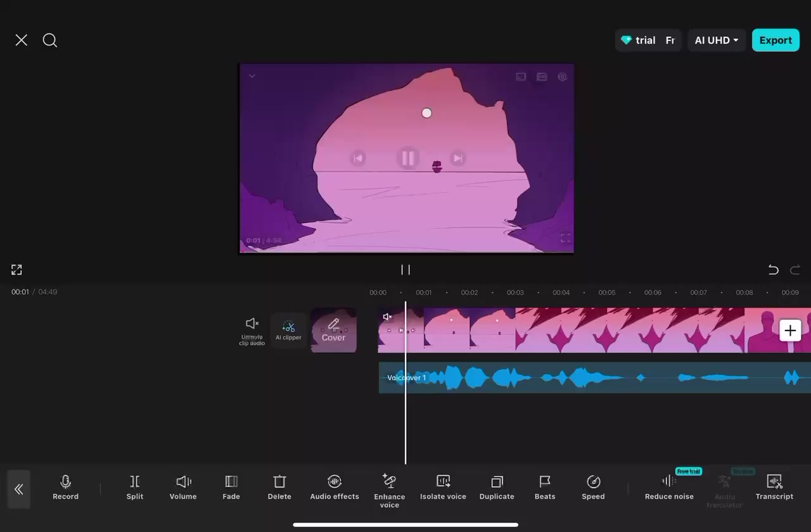Open the search magnifier icon

point(50,41)
